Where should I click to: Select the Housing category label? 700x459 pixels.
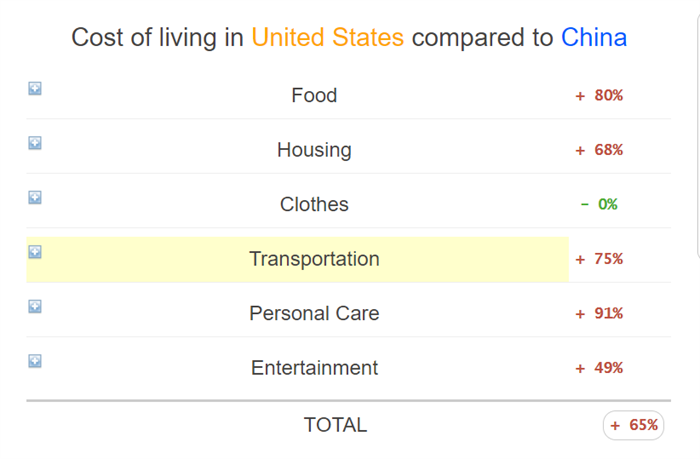[314, 150]
